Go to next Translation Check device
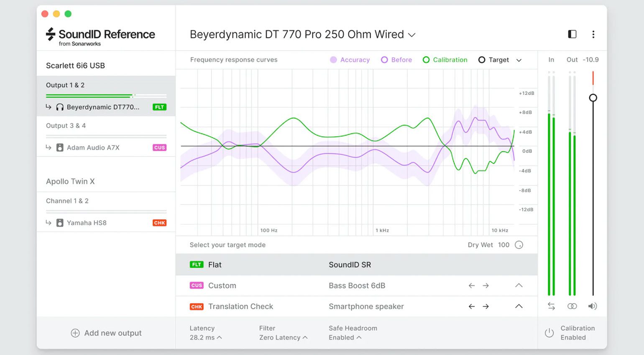The width and height of the screenshot is (644, 355). point(486,307)
